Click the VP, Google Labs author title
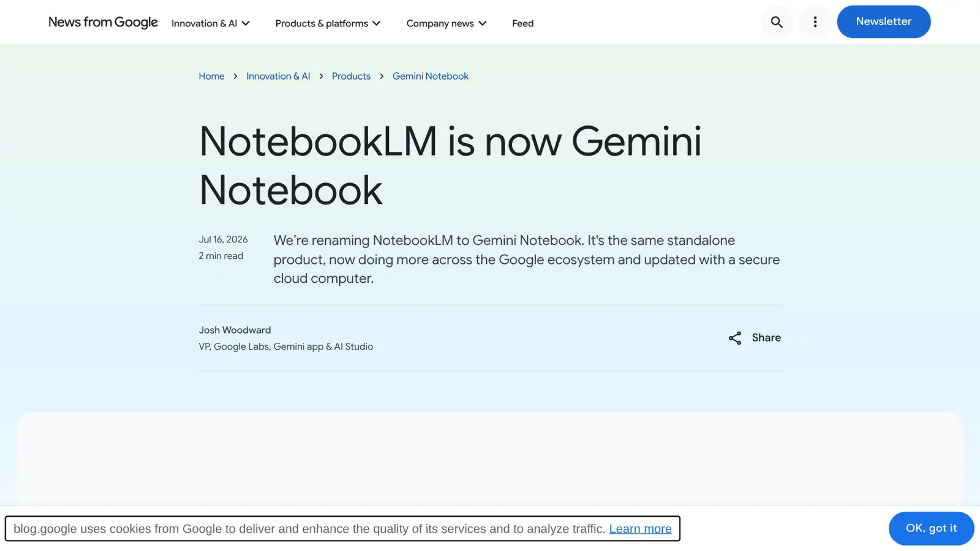 coord(286,347)
